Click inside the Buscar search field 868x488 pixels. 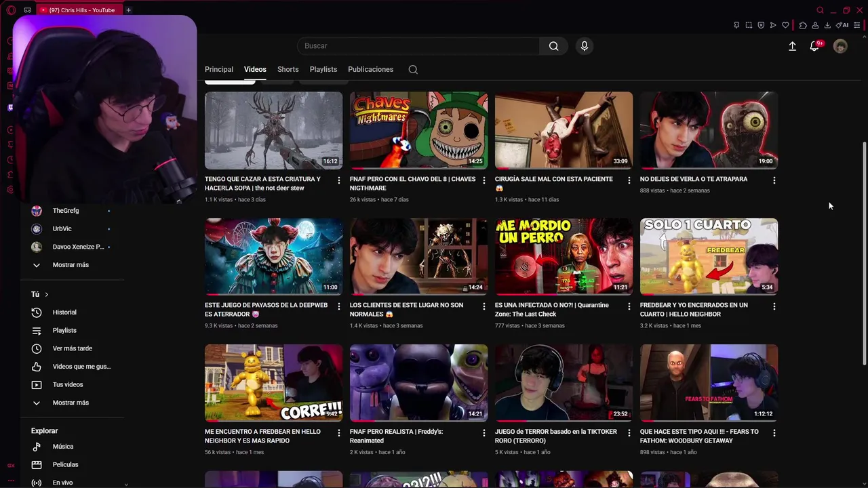(418, 46)
